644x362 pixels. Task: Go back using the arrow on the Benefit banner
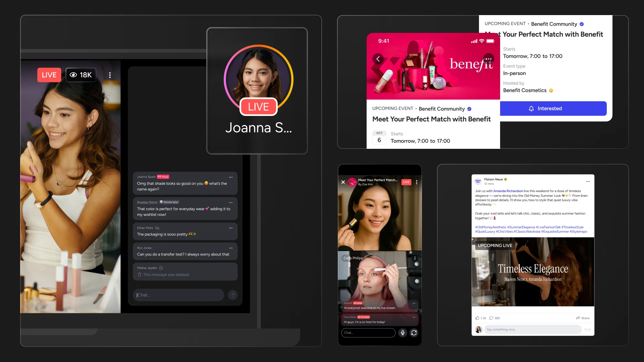[378, 59]
